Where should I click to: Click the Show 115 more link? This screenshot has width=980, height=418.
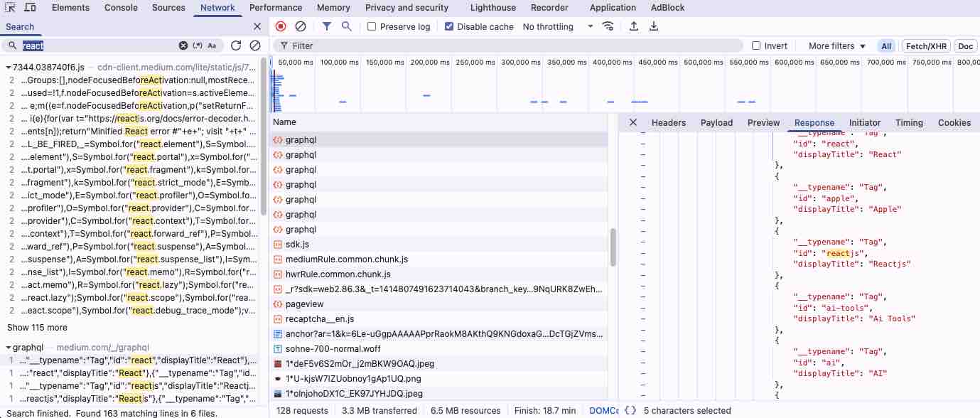pyautogui.click(x=37, y=328)
